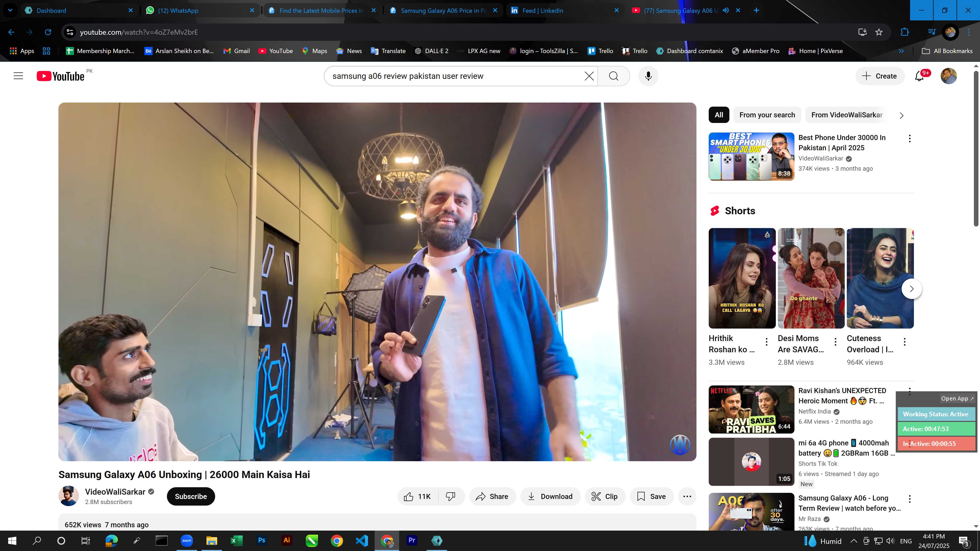
Task: Clear the search box text
Action: pos(589,76)
